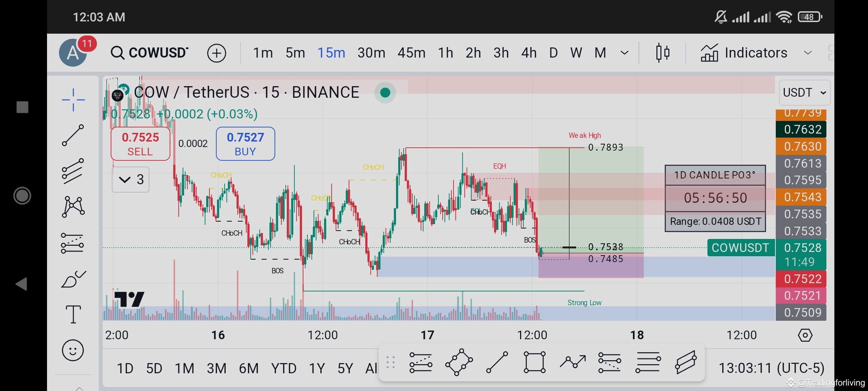Select the horizontal lines tool in bottom bar
Image resolution: width=868 pixels, height=391 pixels.
pos(648,362)
